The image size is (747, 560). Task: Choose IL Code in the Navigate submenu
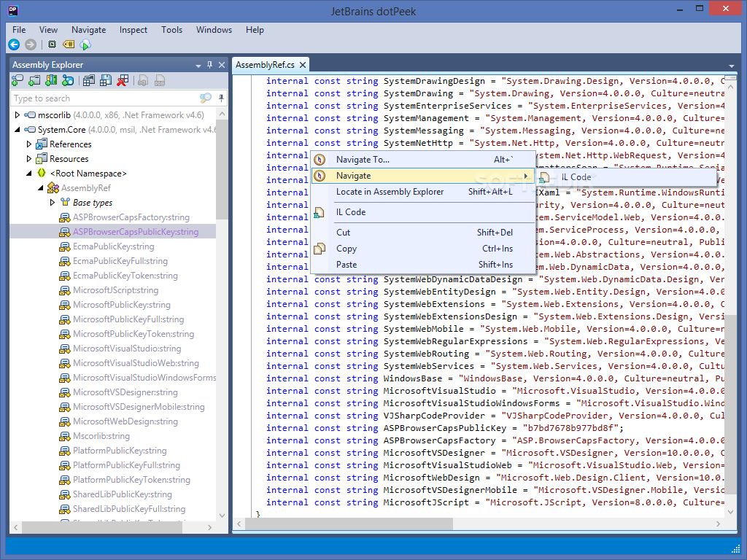click(627, 177)
